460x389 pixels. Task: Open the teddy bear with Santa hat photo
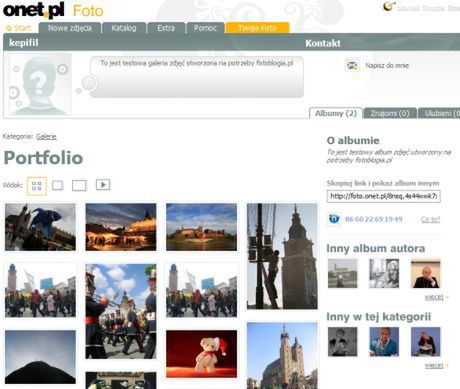click(201, 354)
